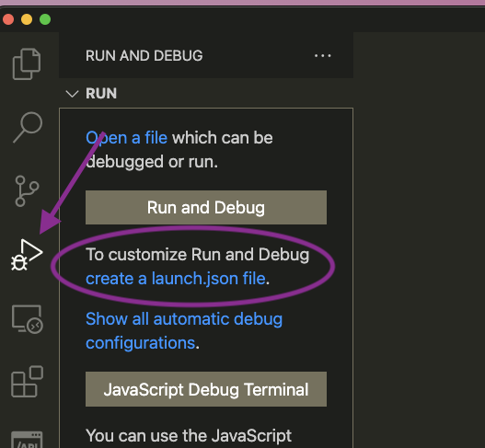Click the 'Open a file' link
The width and height of the screenshot is (485, 448).
126,138
